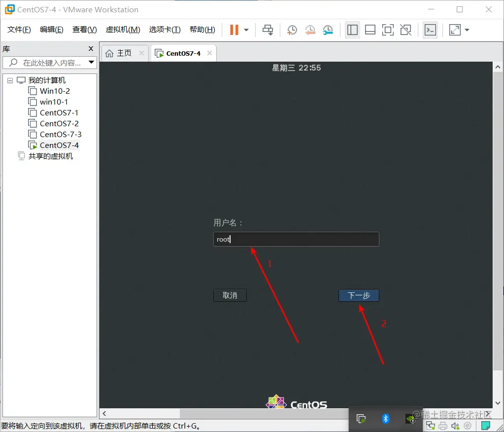Toggle the library sidebar view icon
Image resolution: width=504 pixels, height=432 pixels.
(x=352, y=30)
